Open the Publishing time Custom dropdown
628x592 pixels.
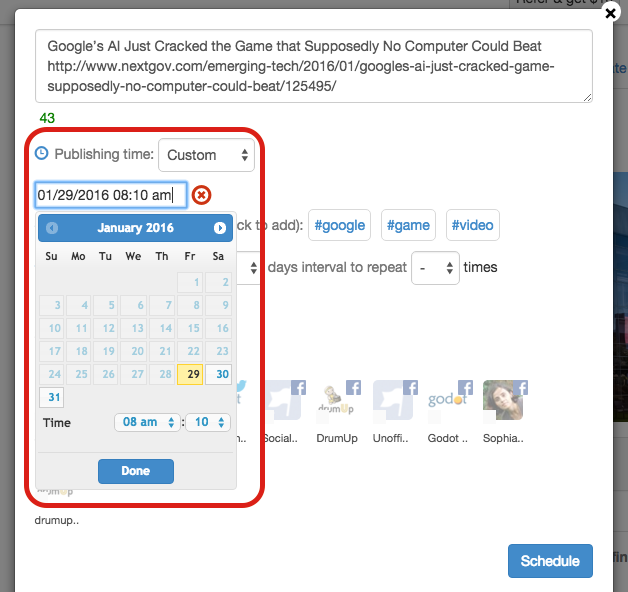click(x=206, y=155)
